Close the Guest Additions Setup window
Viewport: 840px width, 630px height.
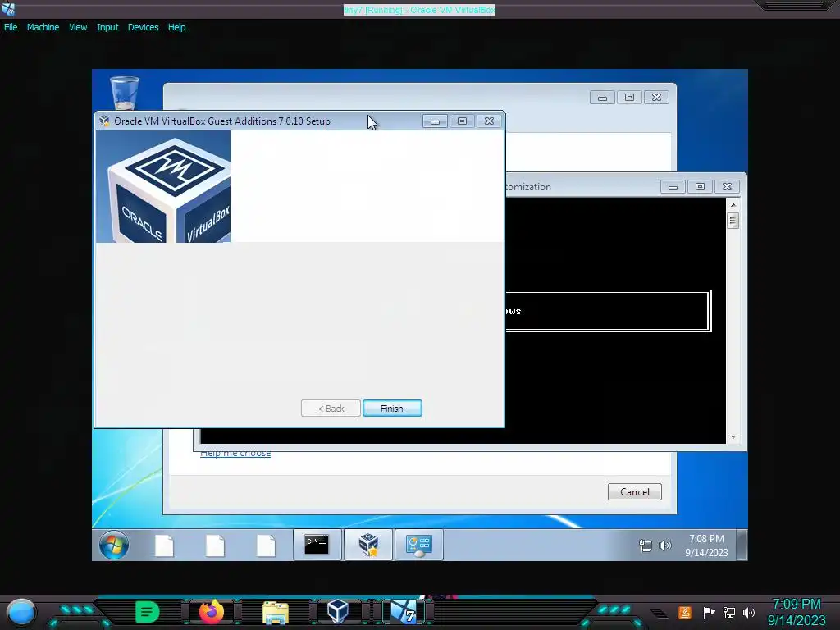tap(489, 121)
